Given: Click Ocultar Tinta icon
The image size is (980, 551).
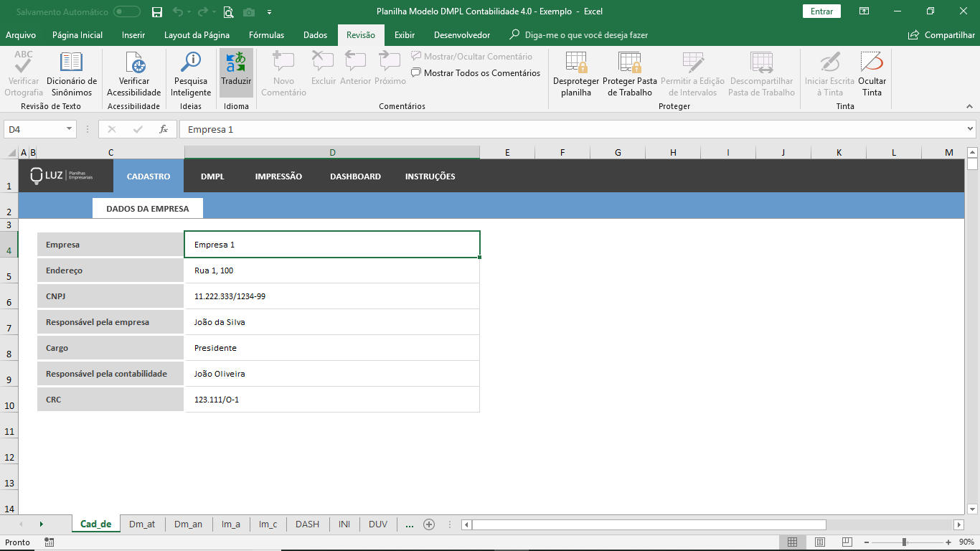Looking at the screenshot, I should (x=872, y=74).
